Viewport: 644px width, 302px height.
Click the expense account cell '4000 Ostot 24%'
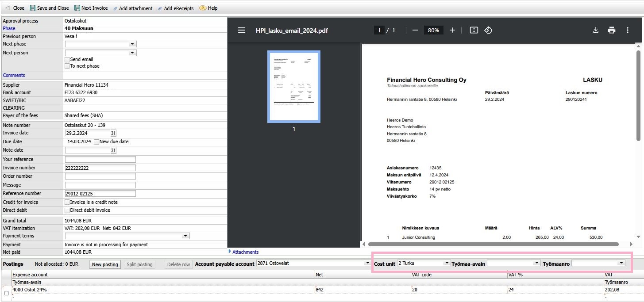(163, 290)
